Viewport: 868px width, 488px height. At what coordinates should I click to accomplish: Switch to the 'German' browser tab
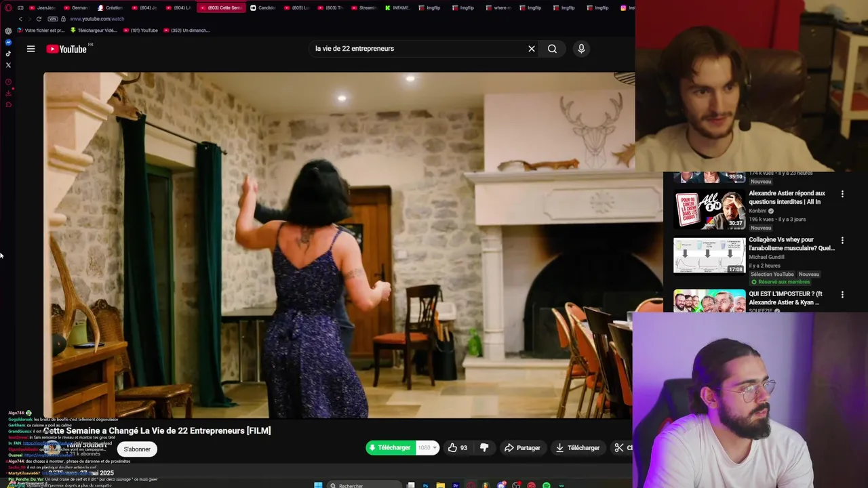[x=76, y=7]
